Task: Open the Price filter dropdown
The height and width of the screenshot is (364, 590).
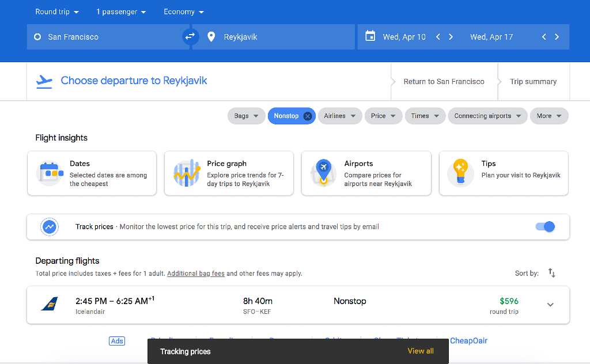Action: [x=383, y=116]
